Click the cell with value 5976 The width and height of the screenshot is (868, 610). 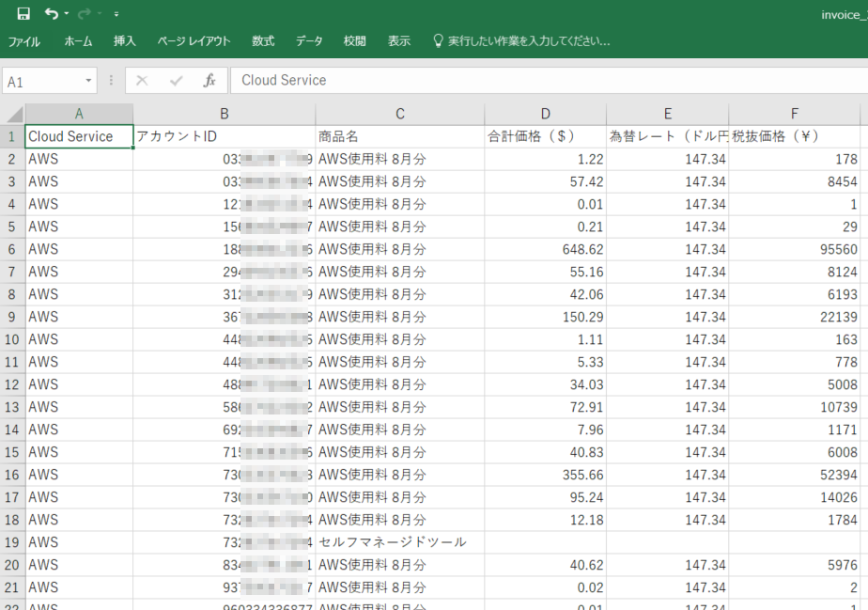pyautogui.click(x=795, y=565)
